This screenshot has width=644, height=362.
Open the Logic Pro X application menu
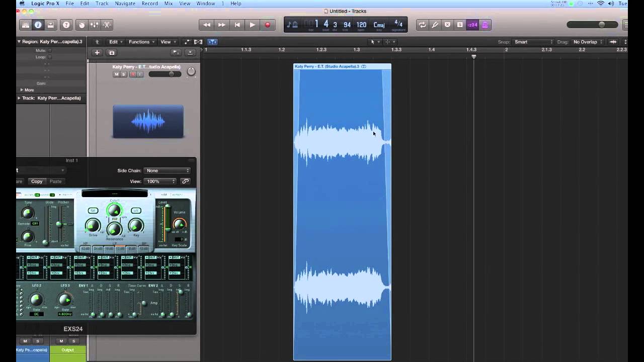click(x=45, y=4)
